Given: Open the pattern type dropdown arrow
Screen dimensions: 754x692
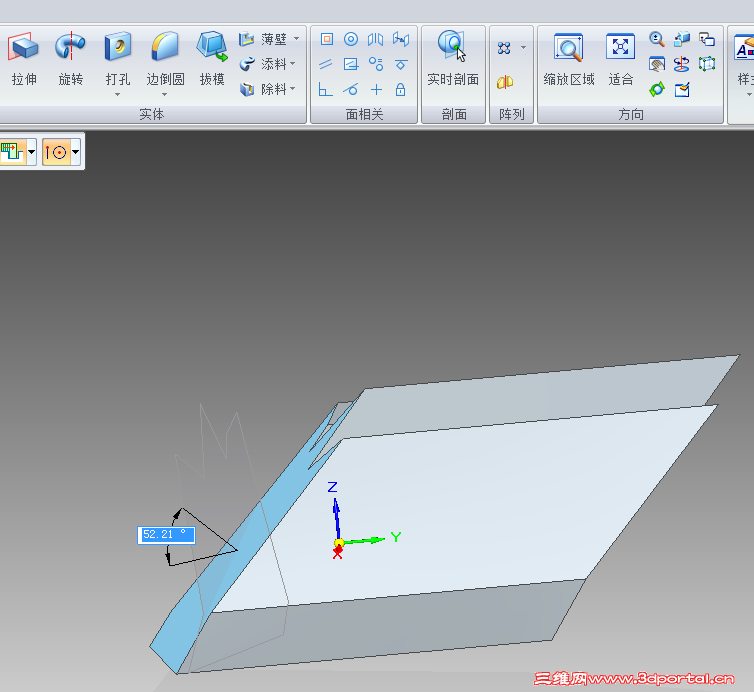Looking at the screenshot, I should 523,48.
